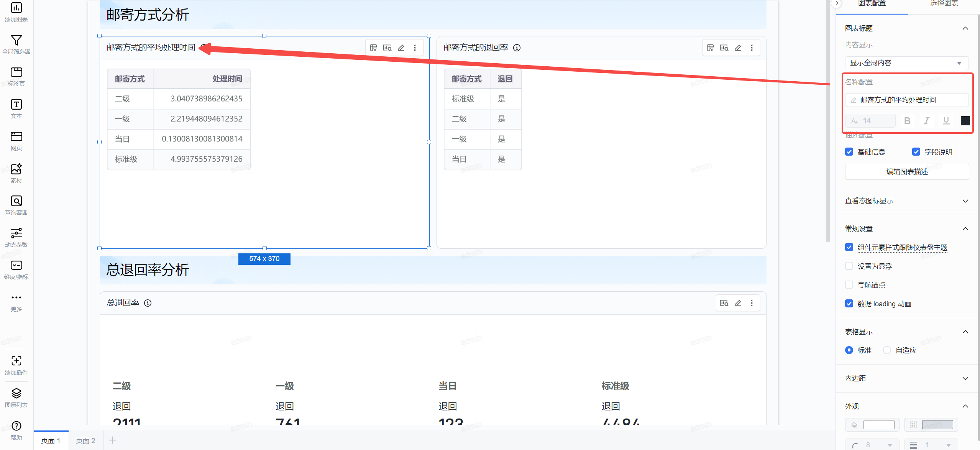Toggle 组件元素样式跟随仪表盘主题 checkbox
This screenshot has width=980, height=450.
point(849,247)
